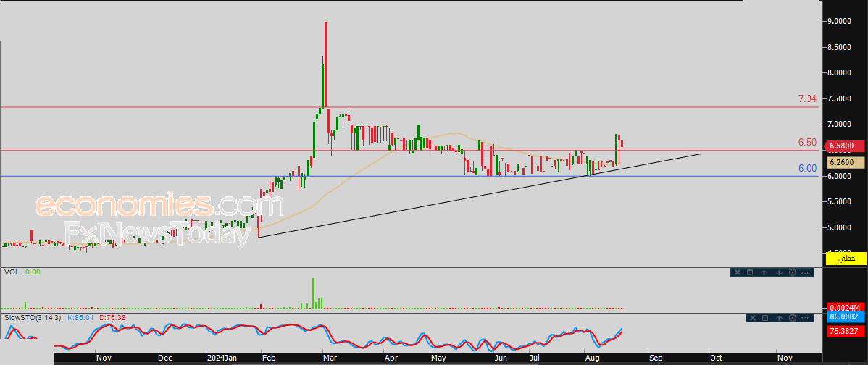The width and height of the screenshot is (868, 365).
Task: Click the VOL indicator label
Action: coord(12,272)
